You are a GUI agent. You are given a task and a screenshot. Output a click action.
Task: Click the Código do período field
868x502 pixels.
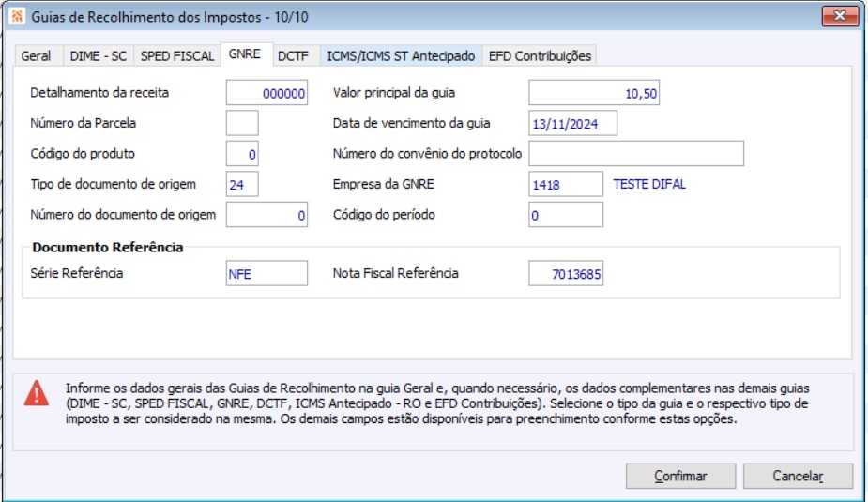[x=566, y=214]
